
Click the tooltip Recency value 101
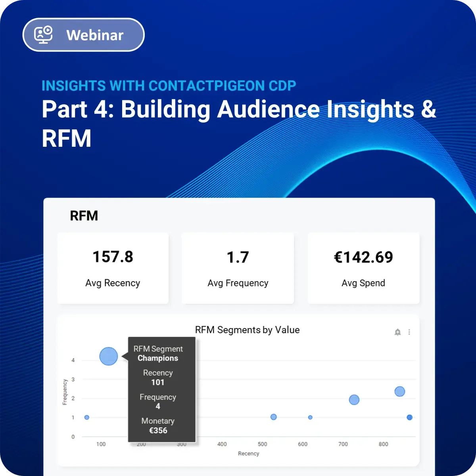coord(157,382)
